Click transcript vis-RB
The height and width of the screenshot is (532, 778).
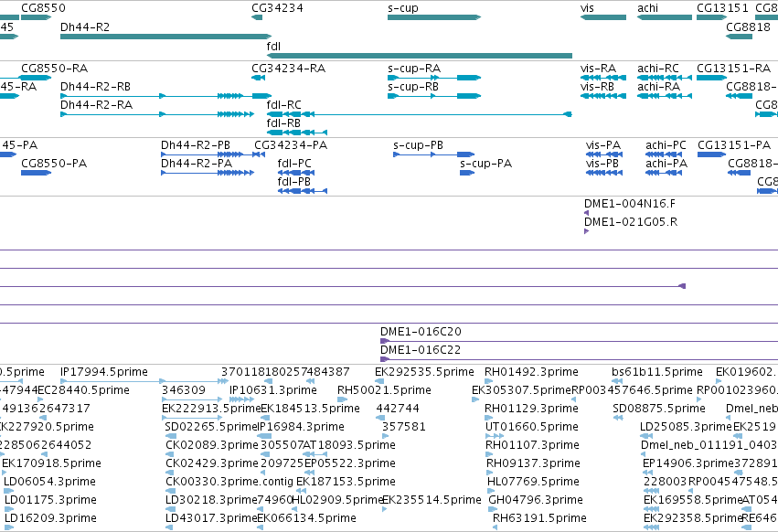[x=597, y=86]
